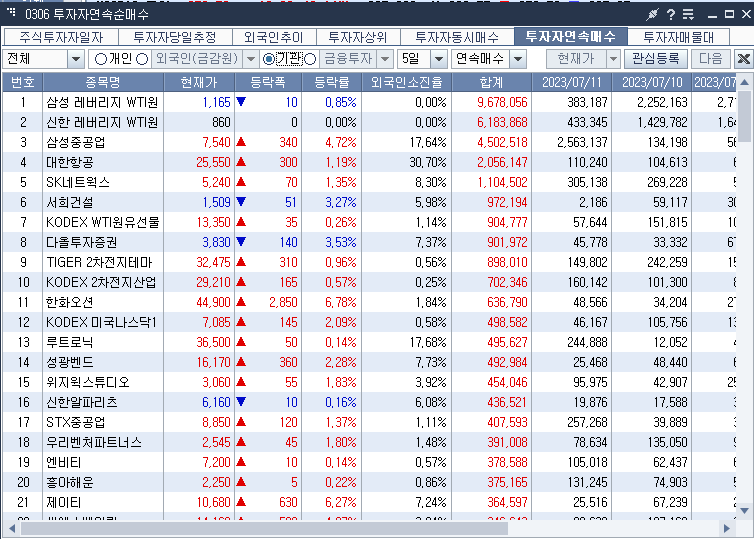Click the horizontal scrollbar thumb
The image size is (754, 539).
[264, 528]
